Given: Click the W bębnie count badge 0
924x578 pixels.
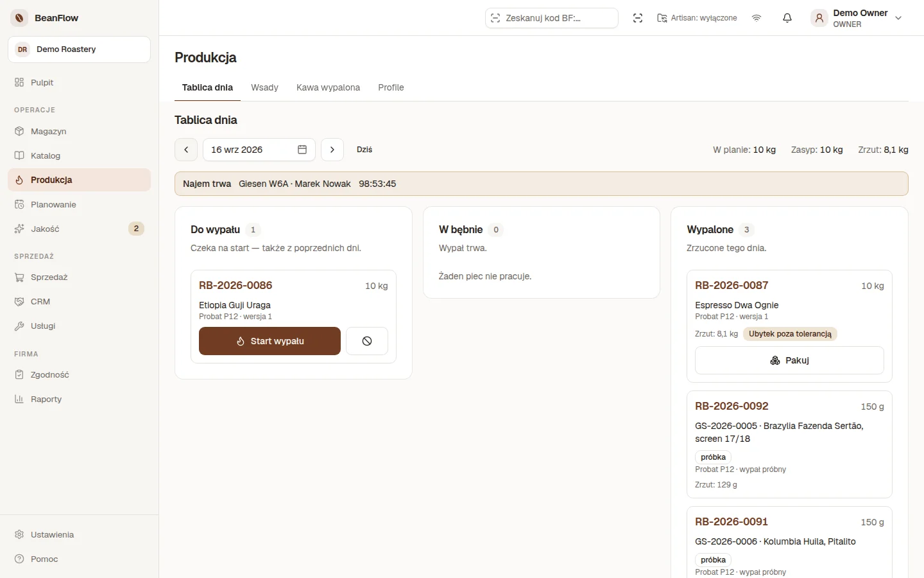Looking at the screenshot, I should (x=496, y=230).
